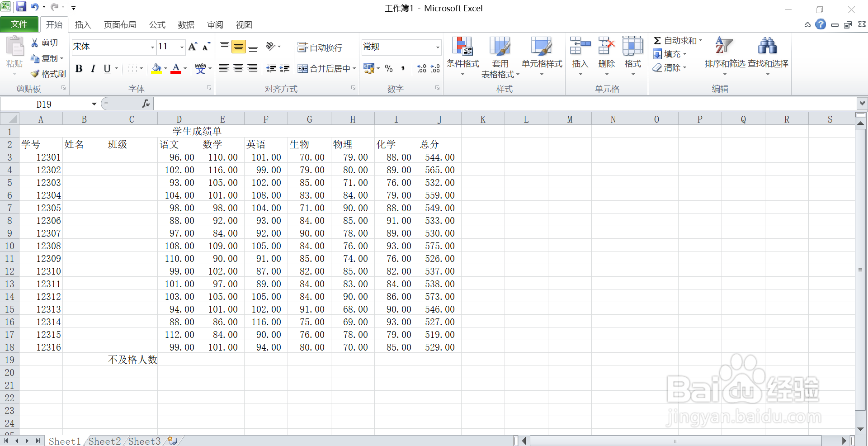Switch to the 数据 tab

186,25
